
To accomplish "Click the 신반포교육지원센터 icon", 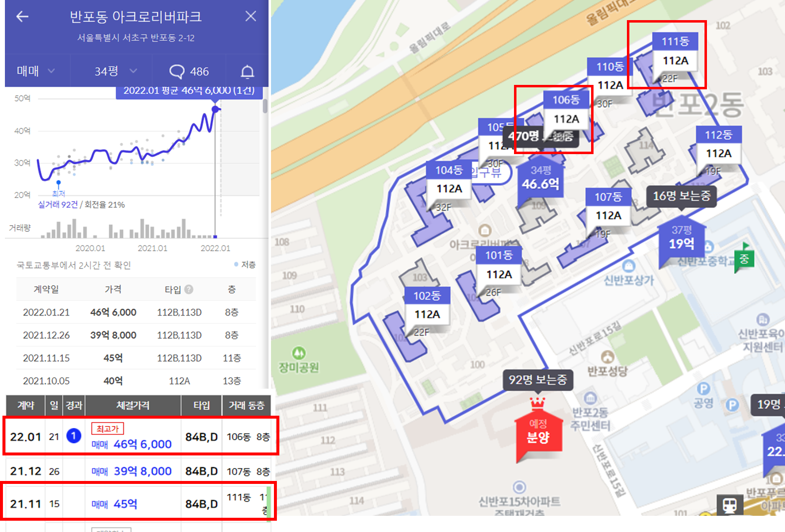I will pos(762,320).
